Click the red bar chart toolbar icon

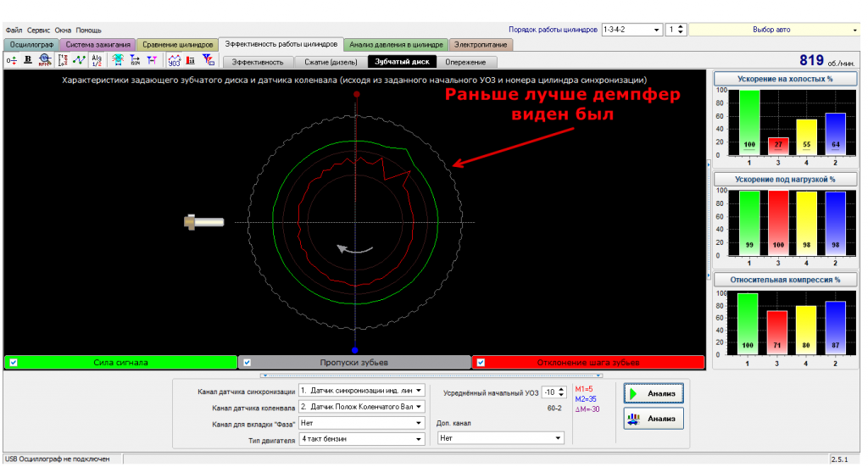(191, 60)
